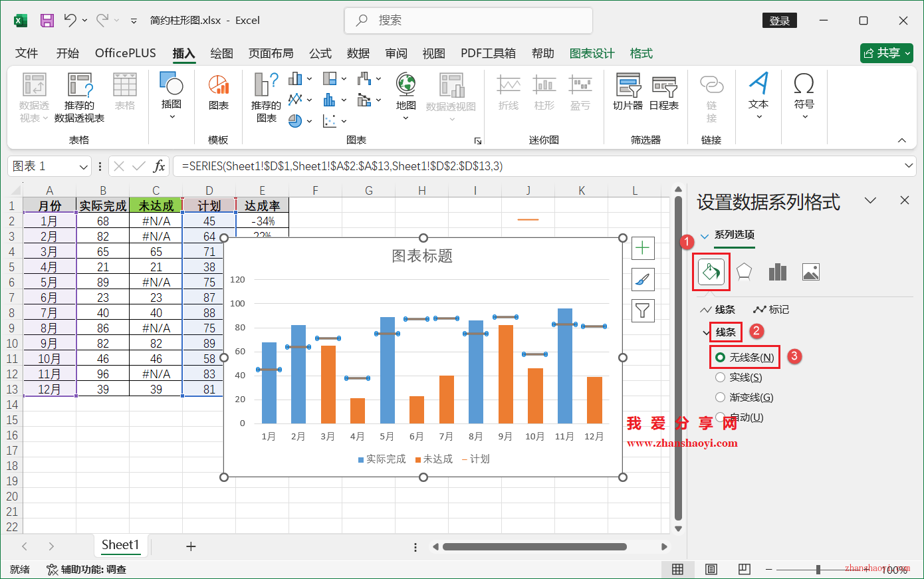Select the 无线条 radio option
This screenshot has width=924, height=579.
pos(745,357)
